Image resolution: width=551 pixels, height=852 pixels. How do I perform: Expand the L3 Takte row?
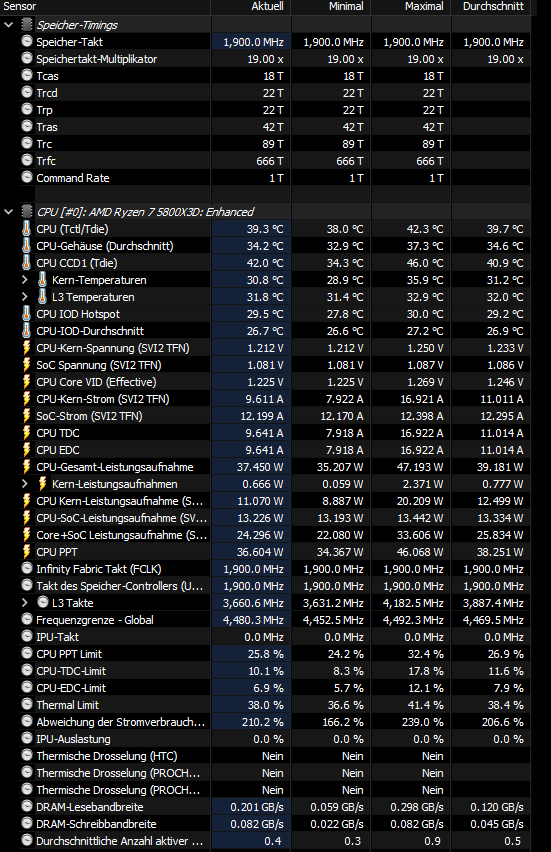(x=24, y=603)
